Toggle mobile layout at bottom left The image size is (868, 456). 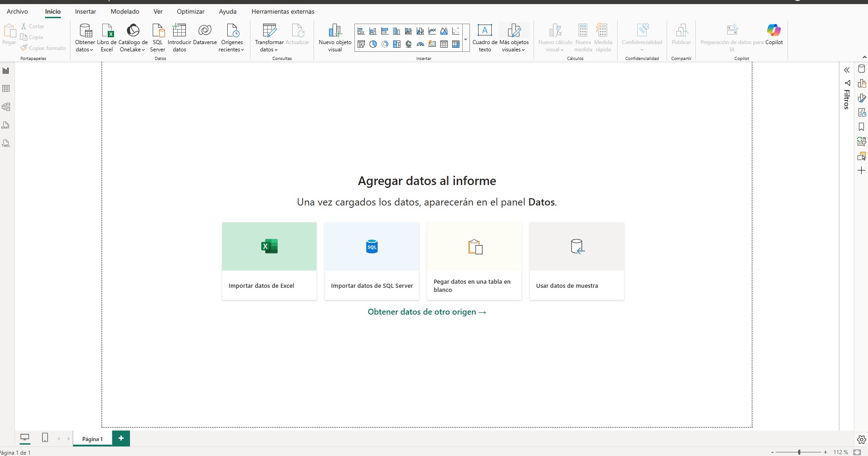(45, 438)
